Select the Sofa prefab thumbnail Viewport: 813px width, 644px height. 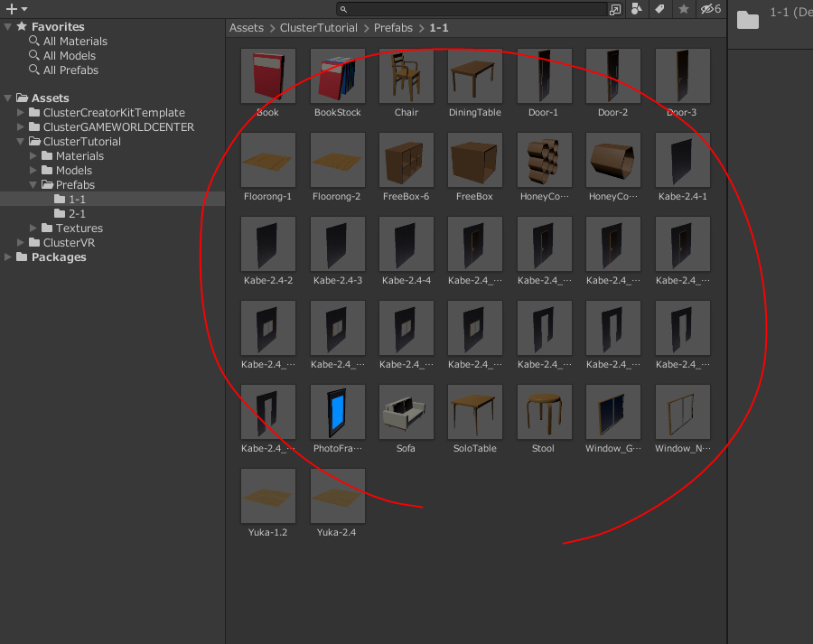pos(406,413)
